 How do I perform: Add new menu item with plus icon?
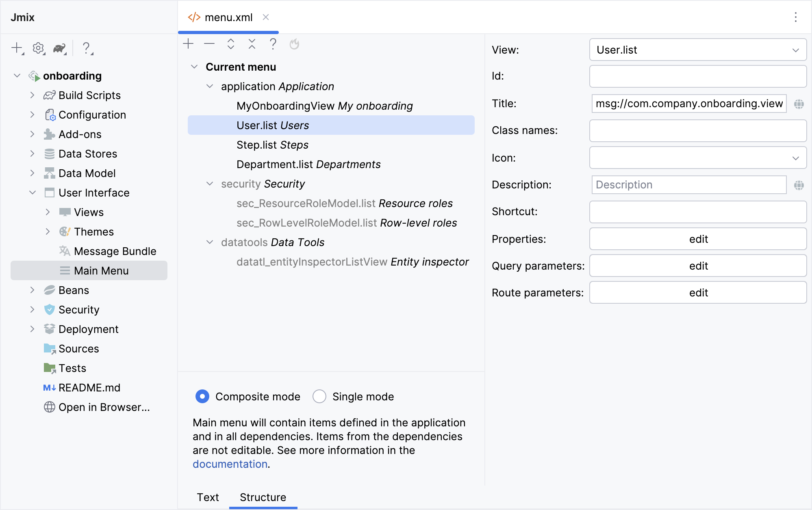pos(188,44)
